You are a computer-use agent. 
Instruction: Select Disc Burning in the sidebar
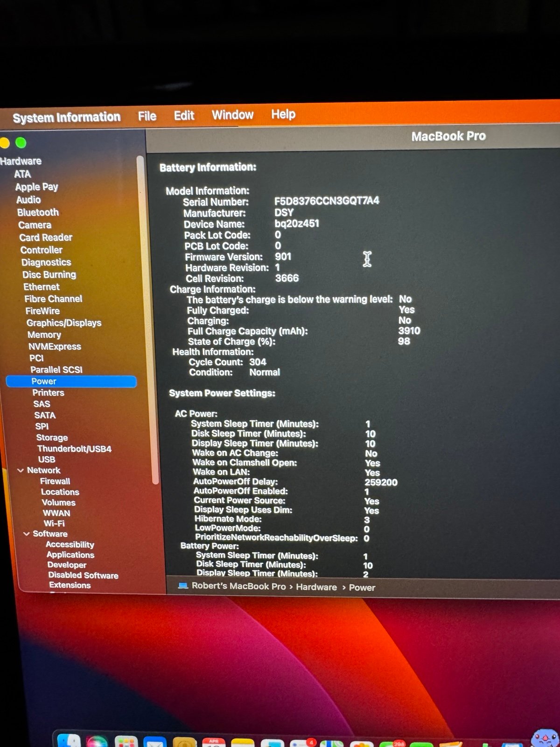(x=49, y=275)
